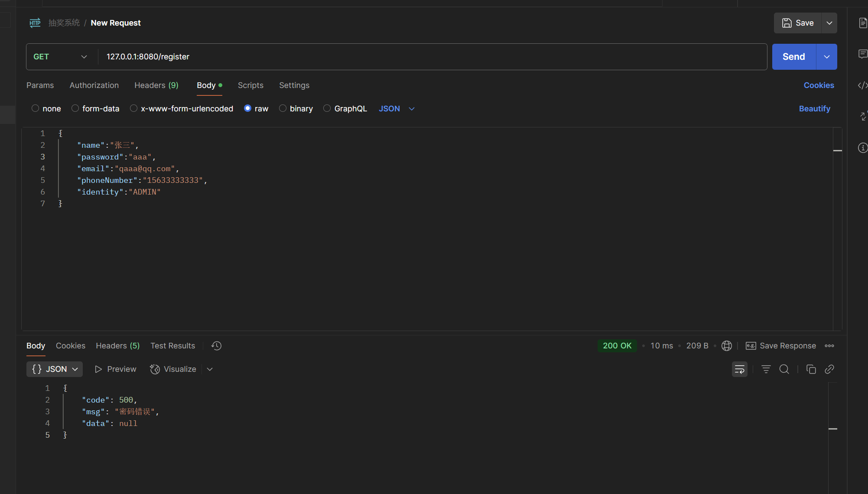
Task: Copy the response body with the copy icon
Action: click(811, 369)
